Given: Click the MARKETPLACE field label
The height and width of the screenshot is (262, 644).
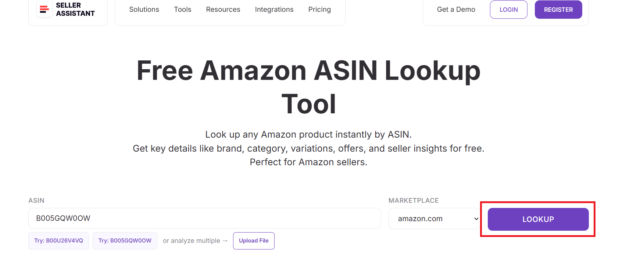Looking at the screenshot, I should pyautogui.click(x=414, y=201).
